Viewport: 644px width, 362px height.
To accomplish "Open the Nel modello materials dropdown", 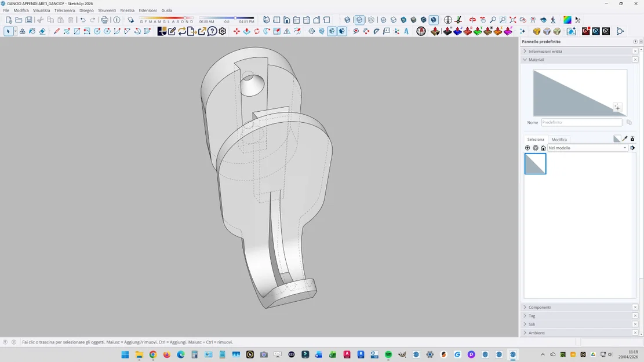I will point(587,148).
